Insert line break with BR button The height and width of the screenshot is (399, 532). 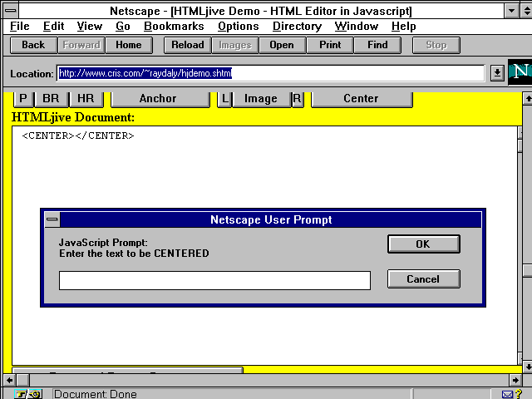click(51, 99)
